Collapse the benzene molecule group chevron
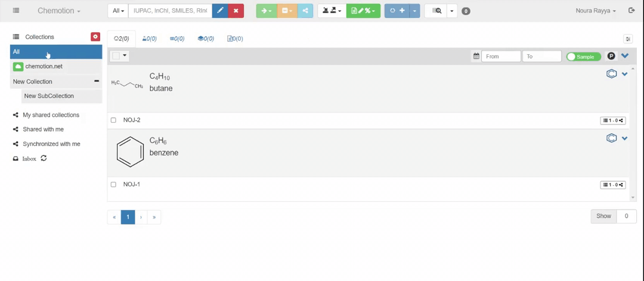The image size is (644, 281). coord(624,139)
